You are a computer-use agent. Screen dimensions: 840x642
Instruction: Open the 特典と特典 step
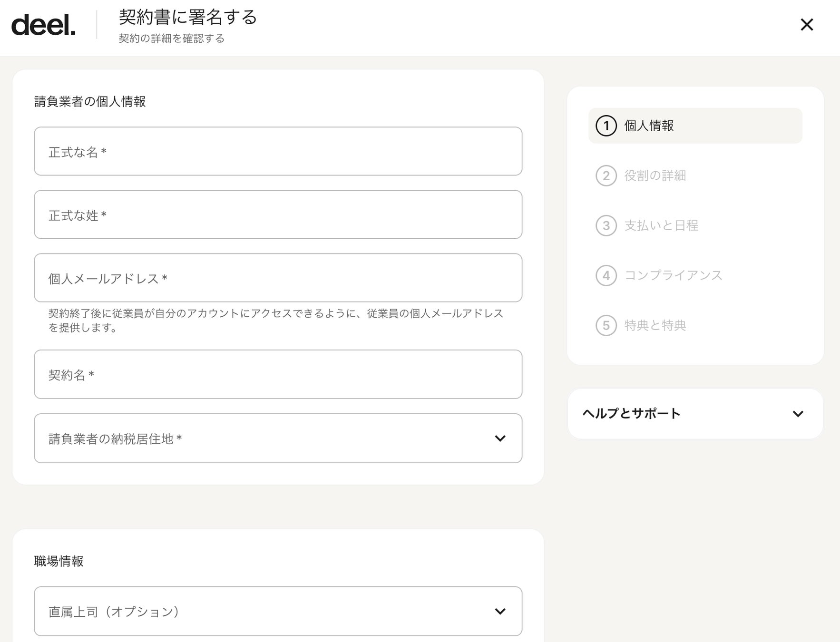pyautogui.click(x=655, y=326)
